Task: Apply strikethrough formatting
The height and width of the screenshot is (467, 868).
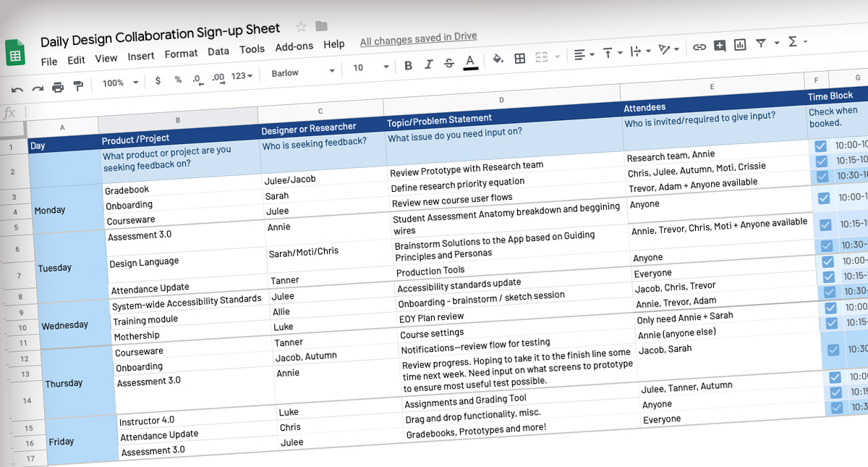Action: 448,64
